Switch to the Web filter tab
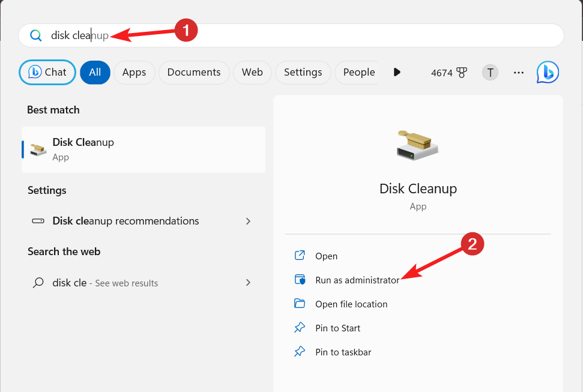The image size is (583, 392). pos(252,72)
